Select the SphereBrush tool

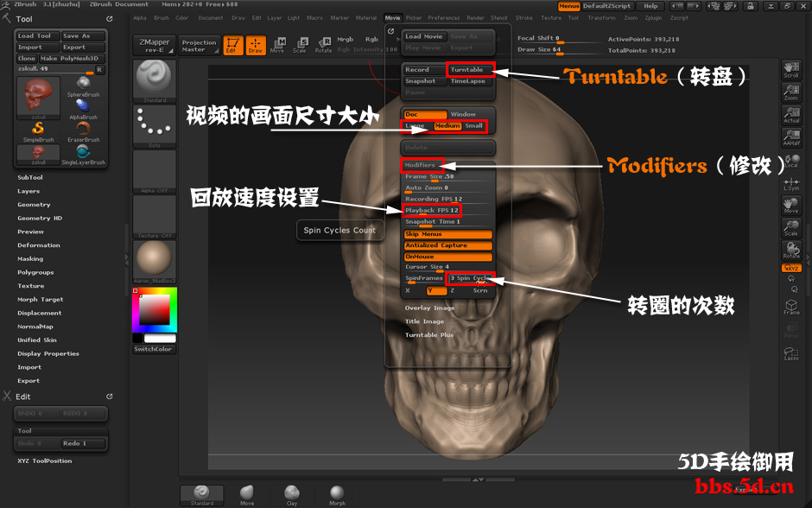84,87
